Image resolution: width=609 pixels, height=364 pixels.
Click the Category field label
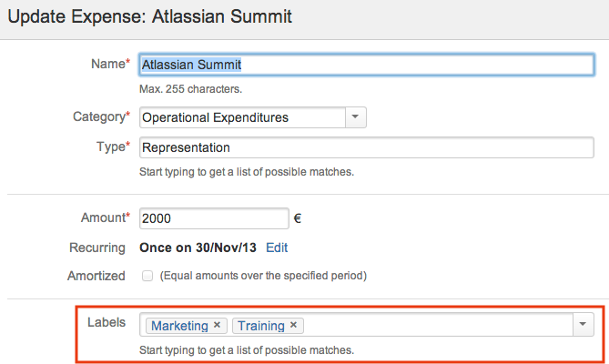(x=99, y=116)
